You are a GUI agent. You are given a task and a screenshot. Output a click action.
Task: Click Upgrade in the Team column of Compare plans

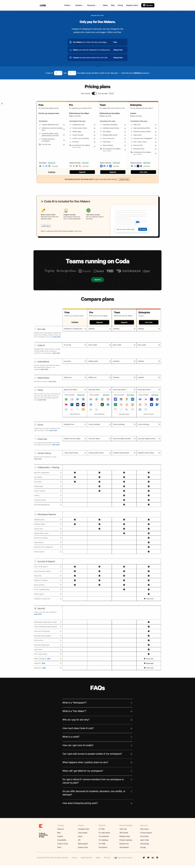coord(124,322)
